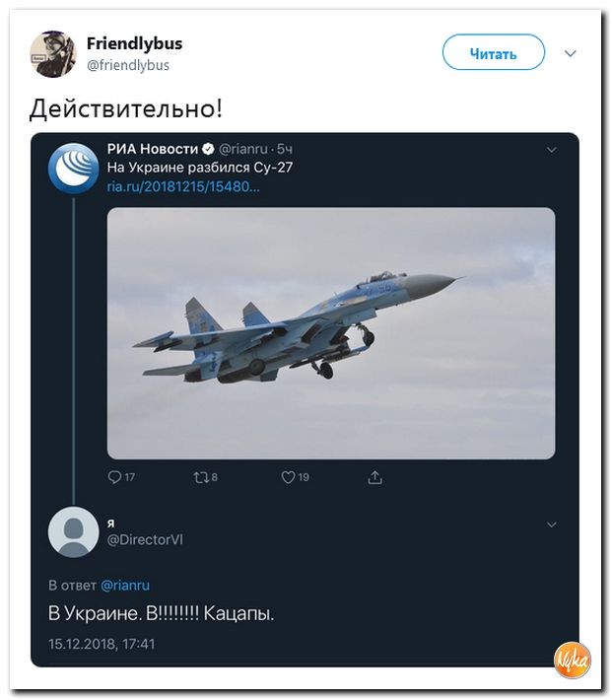Open the DirectorVI reply dropdown chevron
The image size is (612, 700).
[x=551, y=525]
